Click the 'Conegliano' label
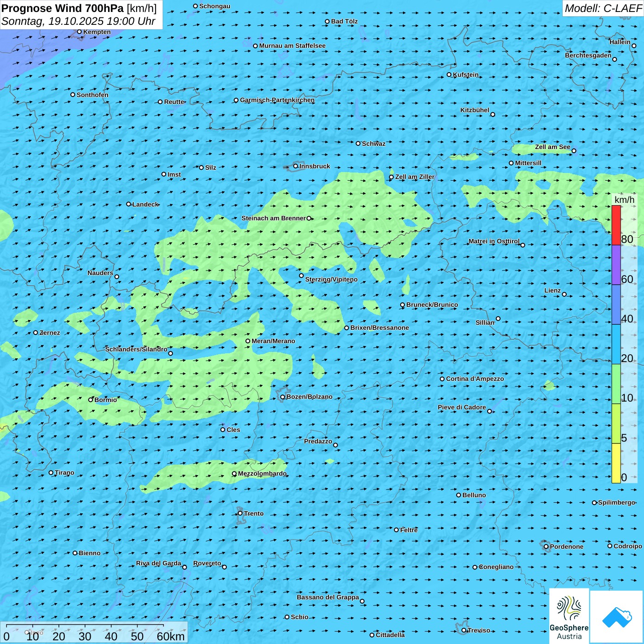Screen dimensions: 644x644 (x=496, y=567)
